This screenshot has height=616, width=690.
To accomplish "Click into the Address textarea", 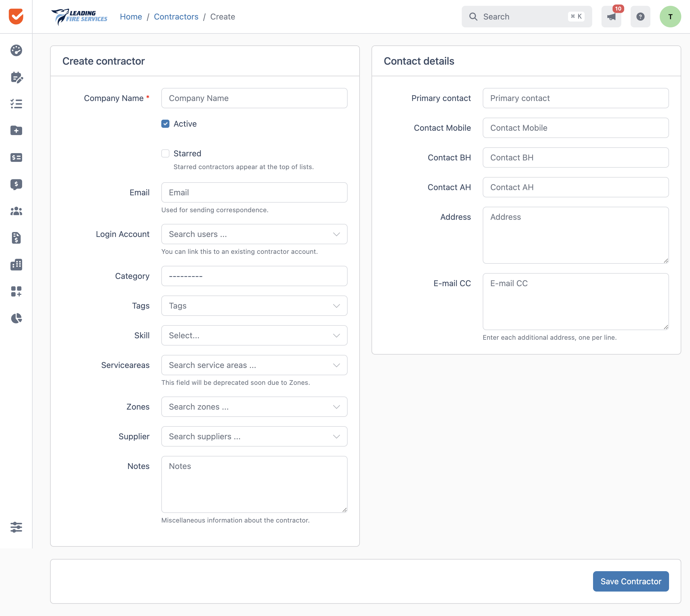I will 576,235.
